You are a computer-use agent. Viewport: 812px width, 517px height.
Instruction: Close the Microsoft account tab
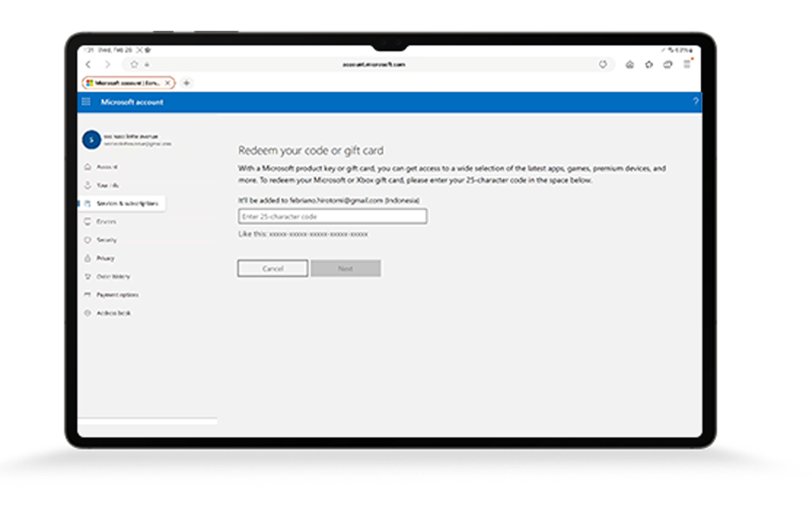[x=167, y=83]
